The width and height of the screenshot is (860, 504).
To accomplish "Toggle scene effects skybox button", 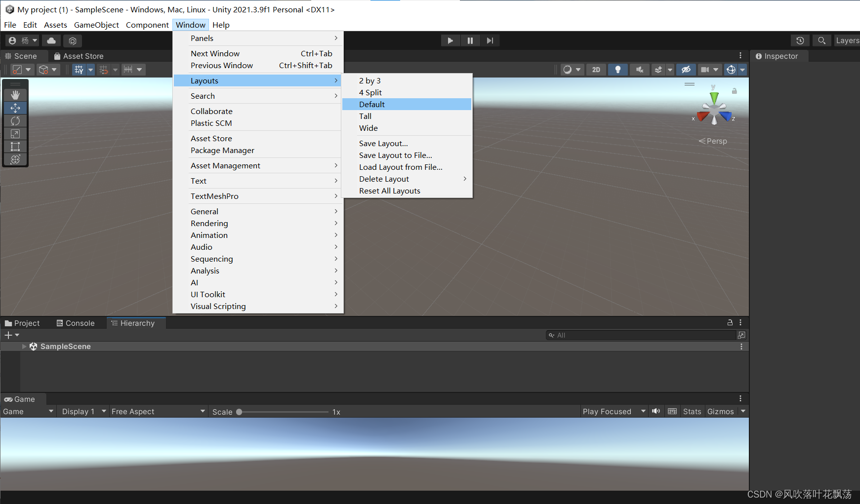I will [x=658, y=70].
